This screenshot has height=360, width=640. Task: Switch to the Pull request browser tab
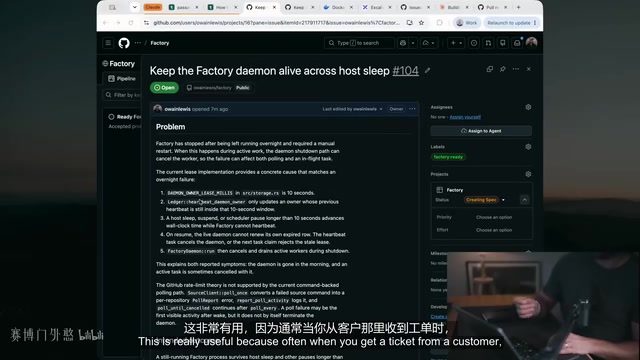pos(492,7)
